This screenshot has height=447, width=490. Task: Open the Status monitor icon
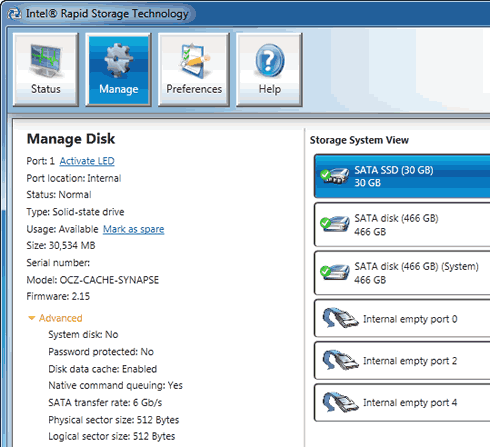[x=46, y=60]
